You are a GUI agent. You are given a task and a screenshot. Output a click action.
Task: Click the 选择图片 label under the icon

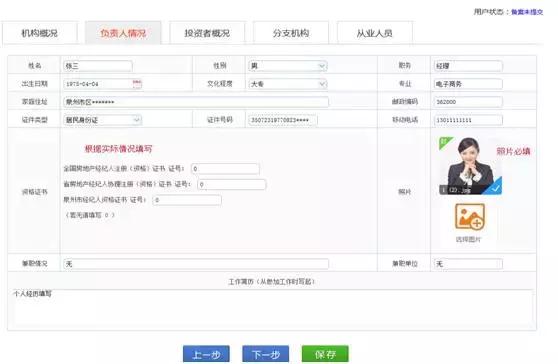tap(468, 239)
